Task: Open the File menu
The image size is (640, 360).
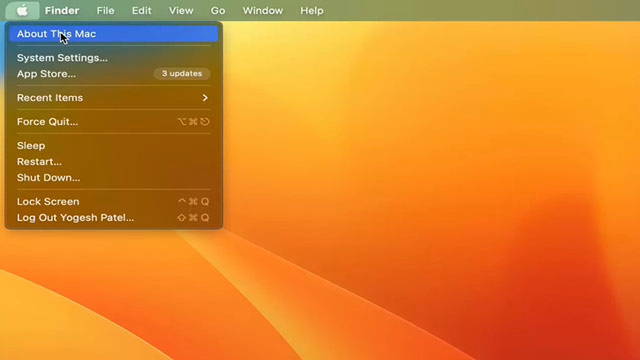Action: tap(105, 11)
